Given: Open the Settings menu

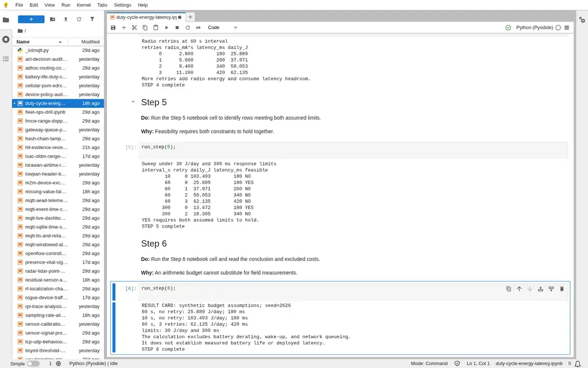Looking at the screenshot, I should (122, 5).
